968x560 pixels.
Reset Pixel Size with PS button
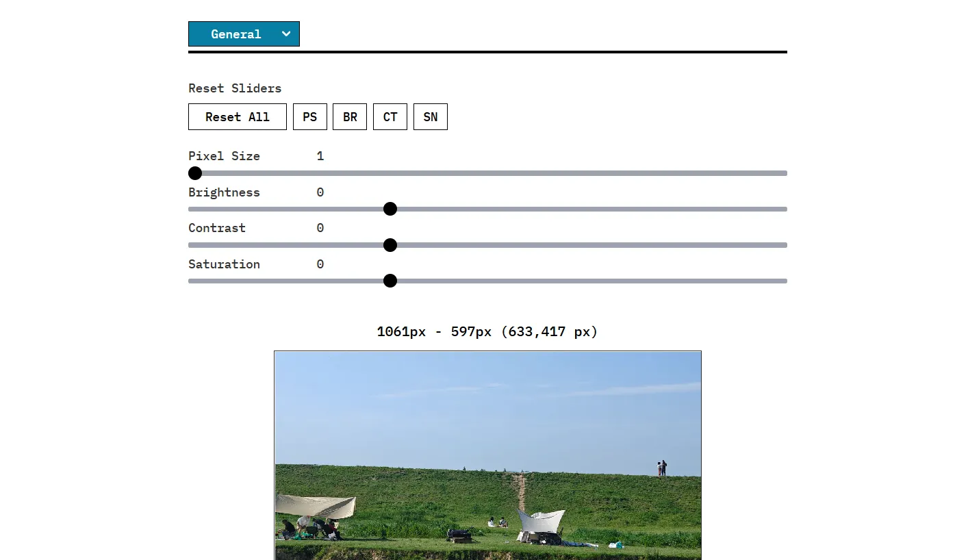click(x=310, y=117)
